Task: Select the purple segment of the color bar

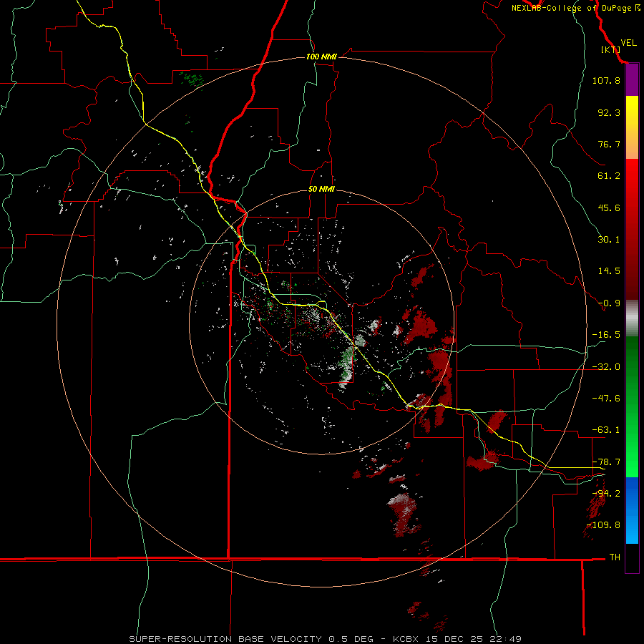Action: click(632, 79)
